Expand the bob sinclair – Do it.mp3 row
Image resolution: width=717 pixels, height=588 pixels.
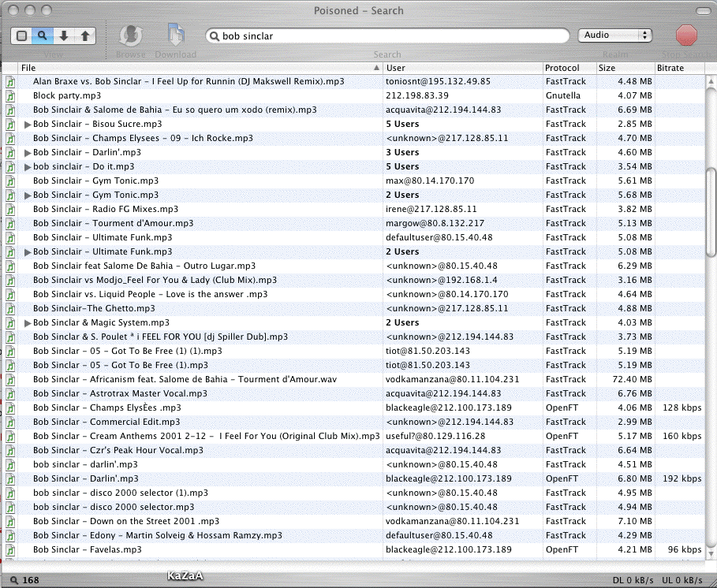click(28, 167)
